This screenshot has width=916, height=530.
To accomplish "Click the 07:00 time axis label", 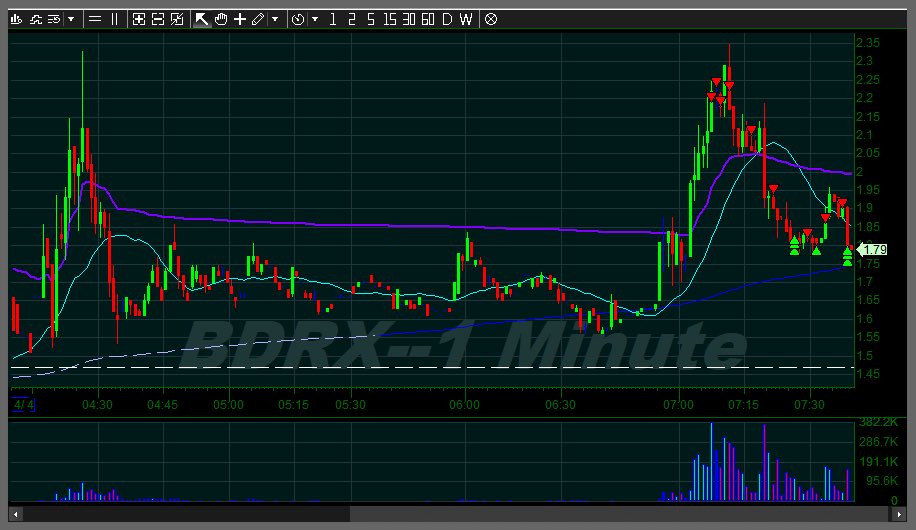I will [678, 404].
